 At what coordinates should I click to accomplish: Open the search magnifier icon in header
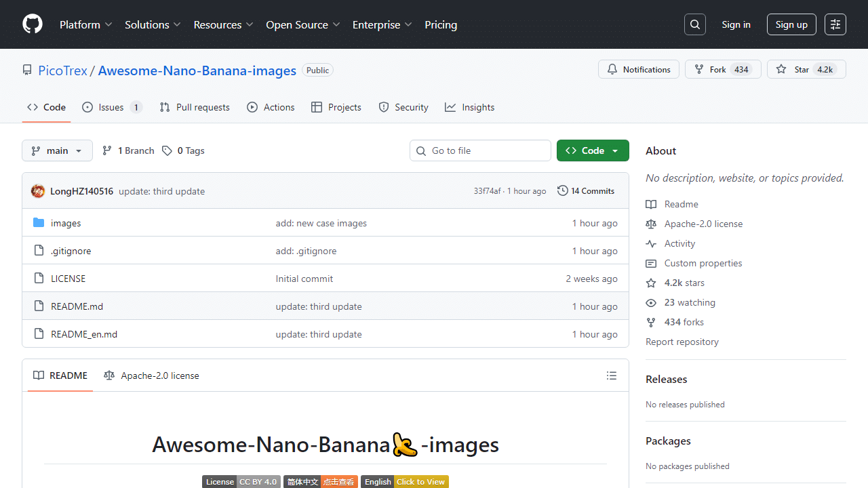pyautogui.click(x=695, y=24)
